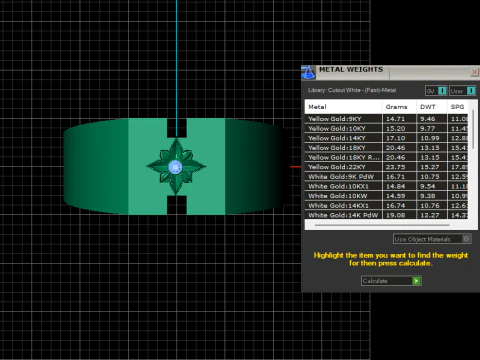480x360 pixels.
Task: Enable Use Object Materials option
Action: point(432,239)
